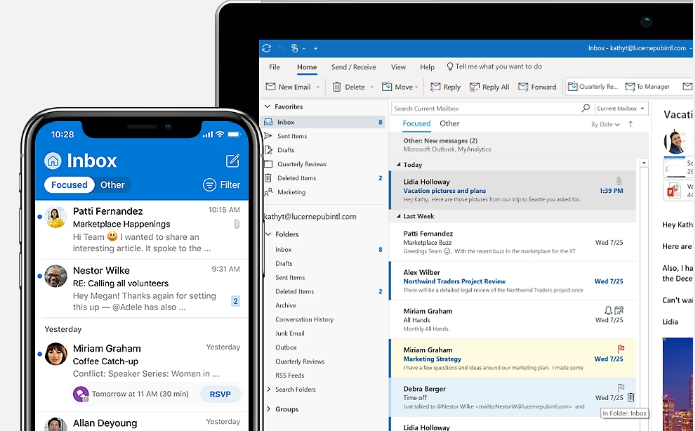
Task: Click the flag icon on Debra Berger email
Action: 621,388
